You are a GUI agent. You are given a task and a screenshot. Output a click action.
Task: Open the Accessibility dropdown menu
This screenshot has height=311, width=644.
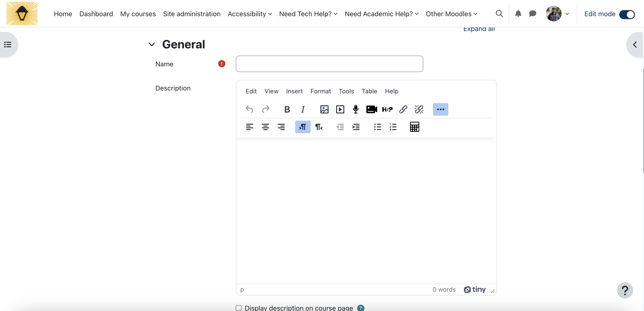pyautogui.click(x=249, y=14)
